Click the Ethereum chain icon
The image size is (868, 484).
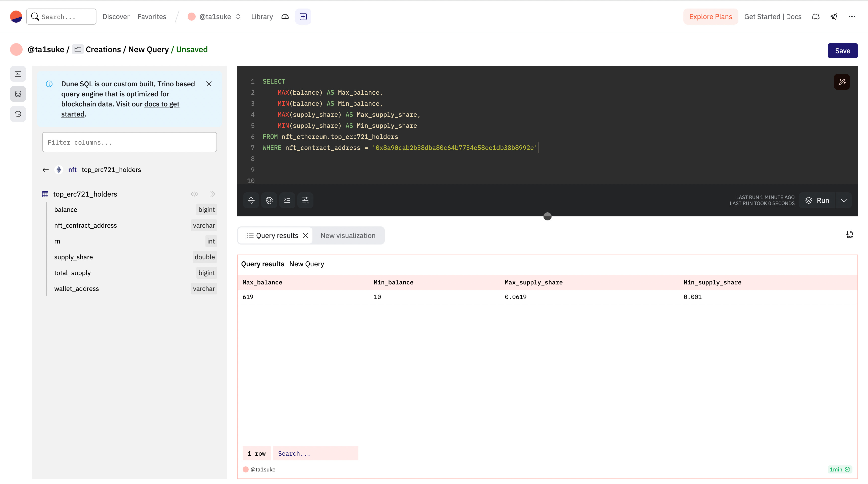pyautogui.click(x=59, y=170)
